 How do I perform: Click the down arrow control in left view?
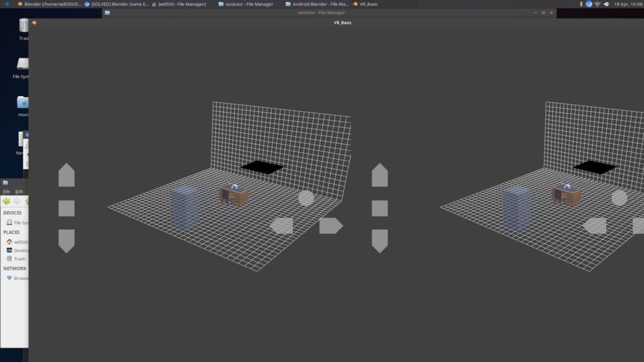[x=67, y=241]
